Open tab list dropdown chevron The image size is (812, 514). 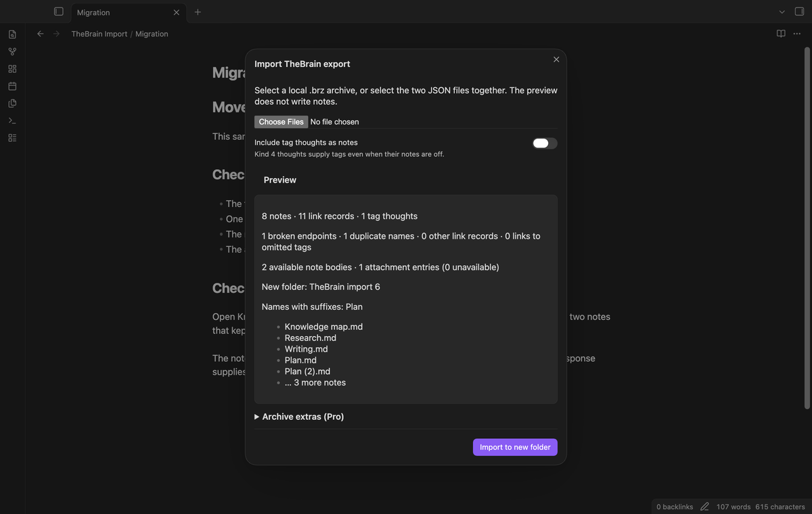tap(782, 11)
